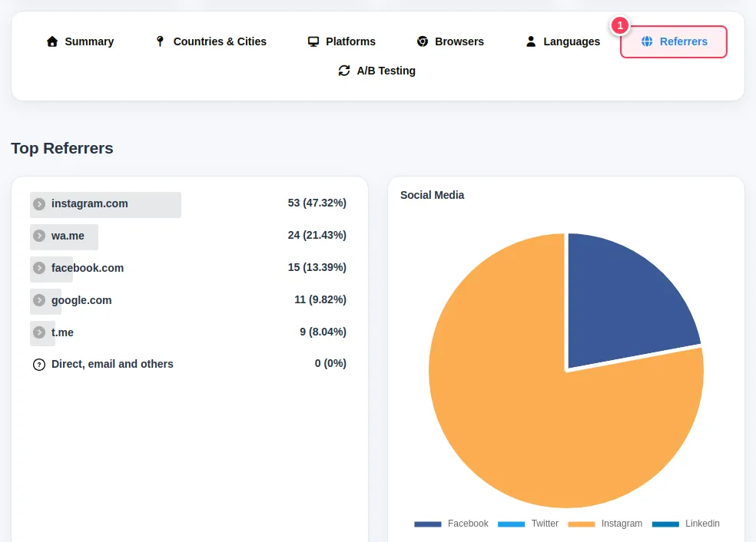The width and height of the screenshot is (756, 542).
Task: Click the question mark icon beside Direct, email and others
Action: pyautogui.click(x=39, y=365)
